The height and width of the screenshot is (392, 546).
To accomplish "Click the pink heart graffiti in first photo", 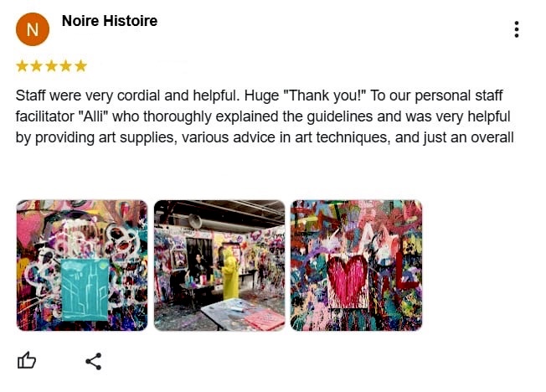I will [29, 228].
